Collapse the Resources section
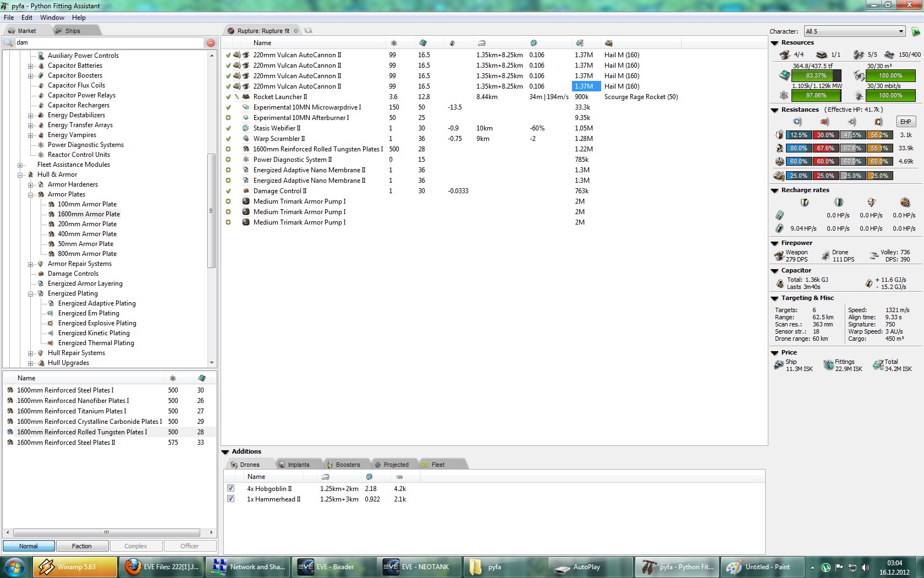The width and height of the screenshot is (924, 578). coord(775,43)
